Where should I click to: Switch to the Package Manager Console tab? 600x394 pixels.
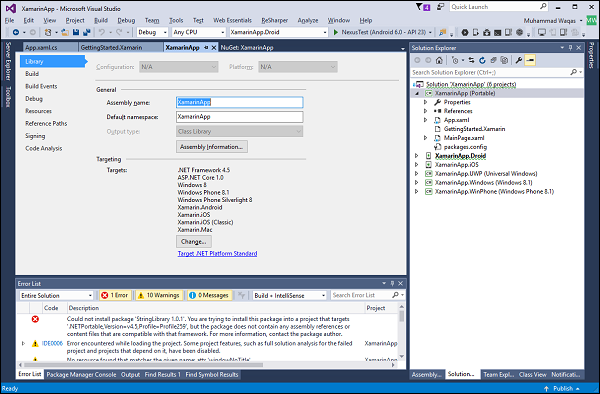coord(81,375)
